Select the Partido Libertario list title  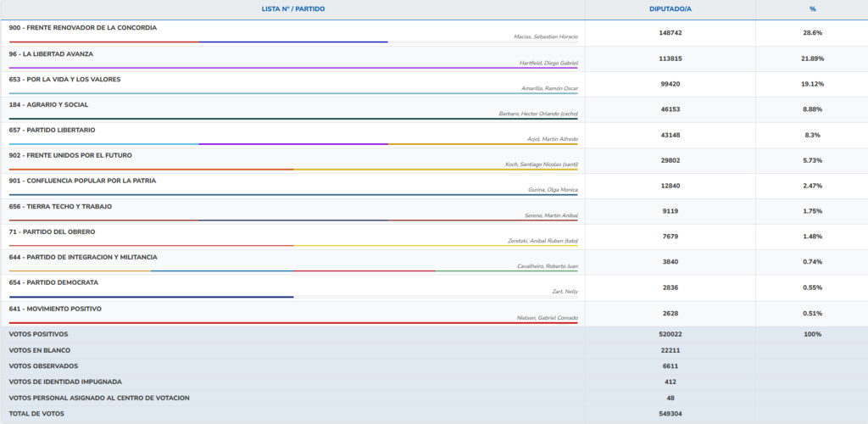click(x=52, y=130)
